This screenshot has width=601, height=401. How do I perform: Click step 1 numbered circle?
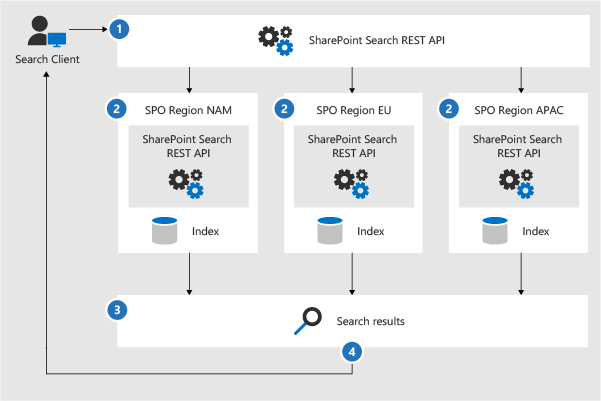tap(120, 29)
